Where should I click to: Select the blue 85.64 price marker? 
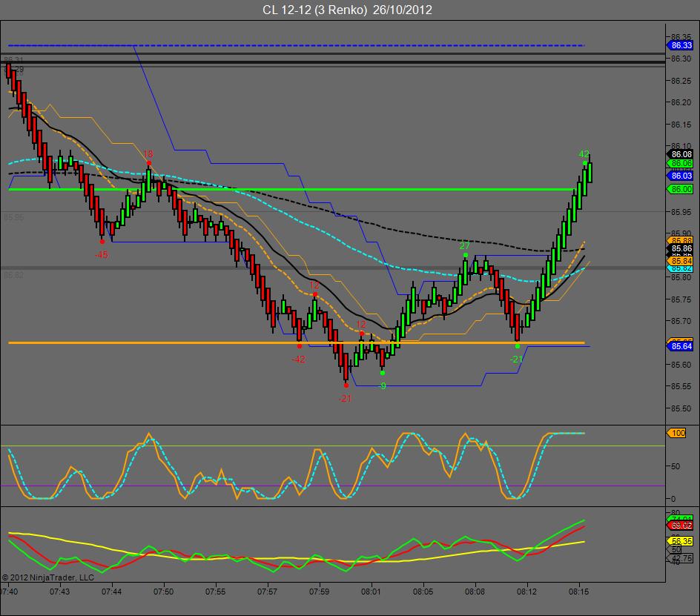tap(680, 346)
